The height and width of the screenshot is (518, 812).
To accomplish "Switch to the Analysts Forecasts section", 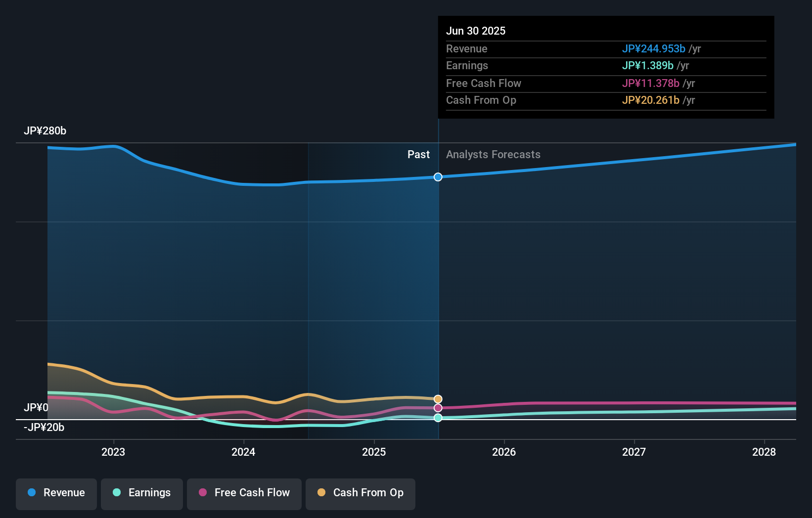I will point(493,154).
